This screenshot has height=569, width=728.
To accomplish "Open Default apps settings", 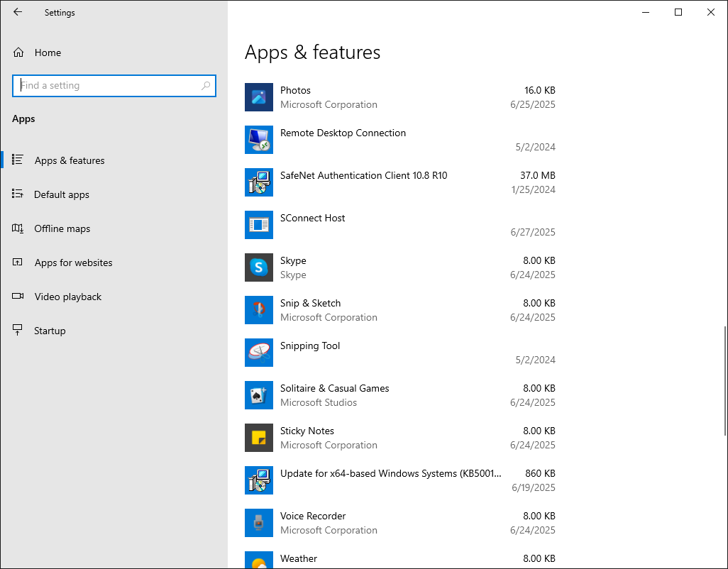I will point(114,194).
